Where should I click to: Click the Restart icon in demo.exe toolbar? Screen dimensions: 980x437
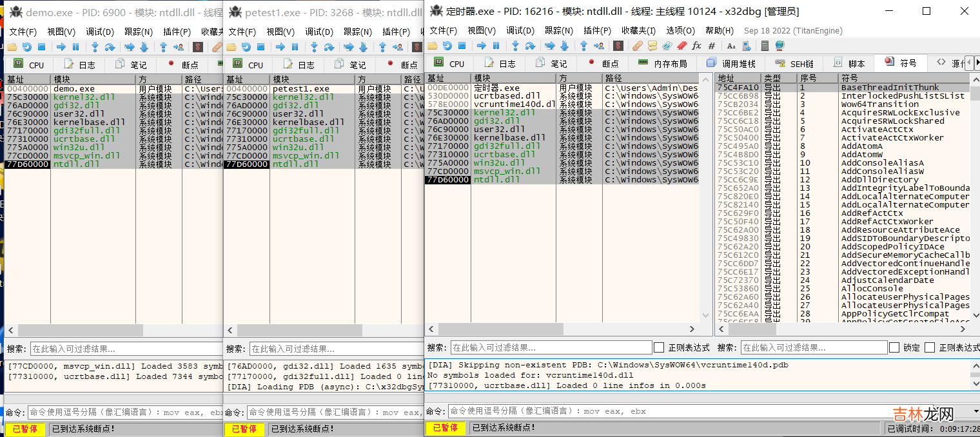click(x=26, y=46)
